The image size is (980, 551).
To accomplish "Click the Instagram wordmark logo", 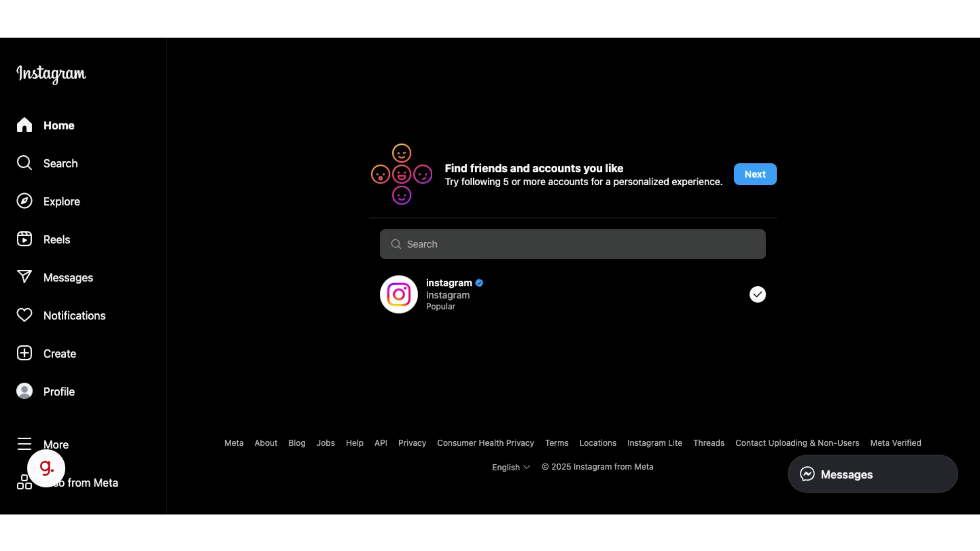I will (x=51, y=74).
